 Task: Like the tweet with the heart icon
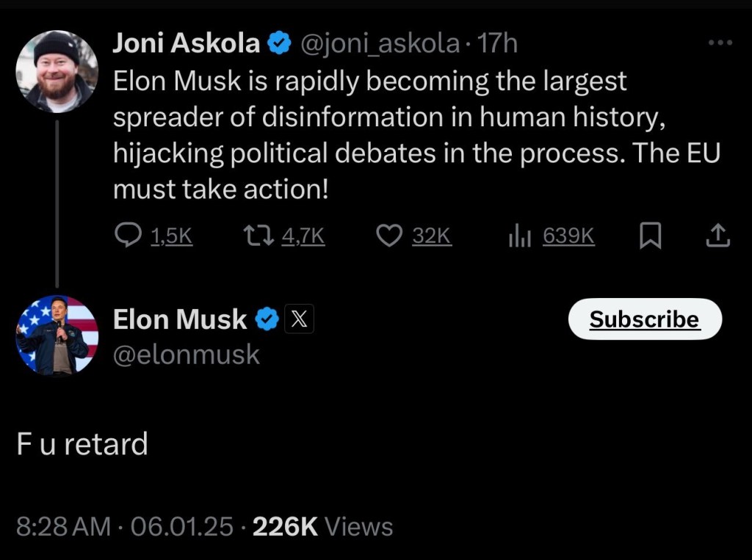(x=389, y=236)
